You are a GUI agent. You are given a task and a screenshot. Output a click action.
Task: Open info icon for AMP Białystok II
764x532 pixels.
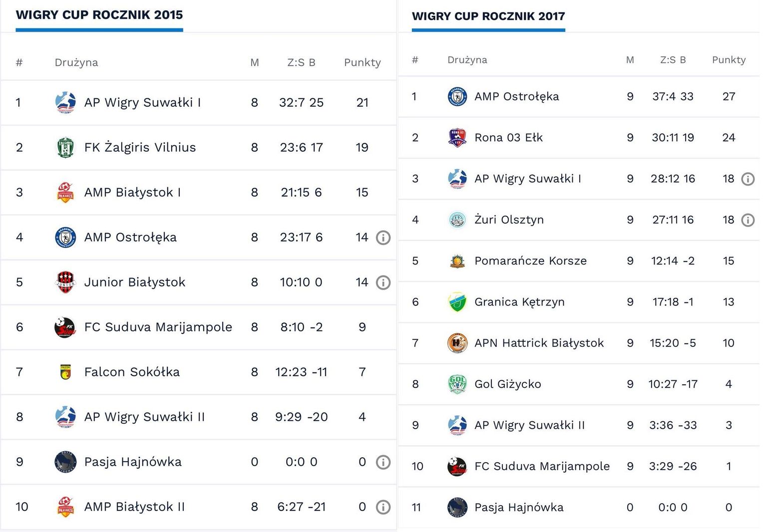383,507
